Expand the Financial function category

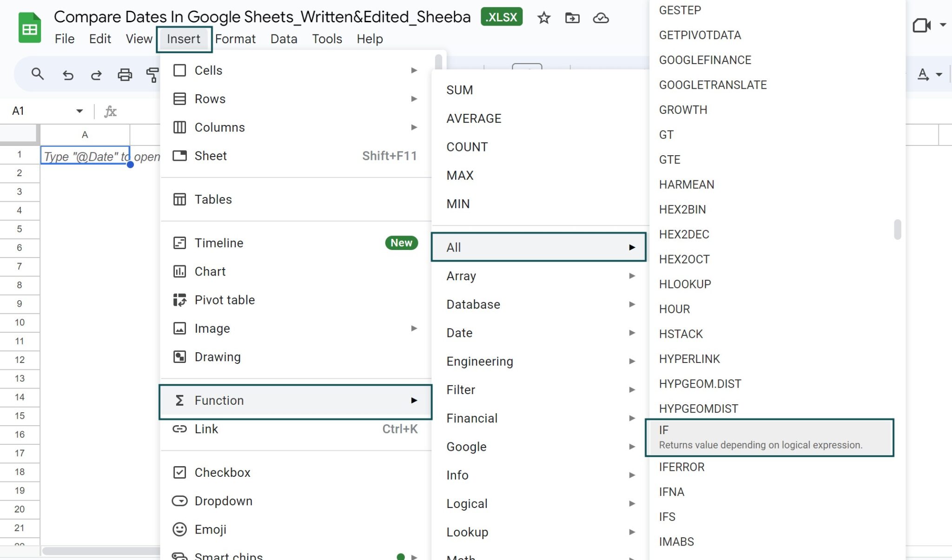point(540,418)
